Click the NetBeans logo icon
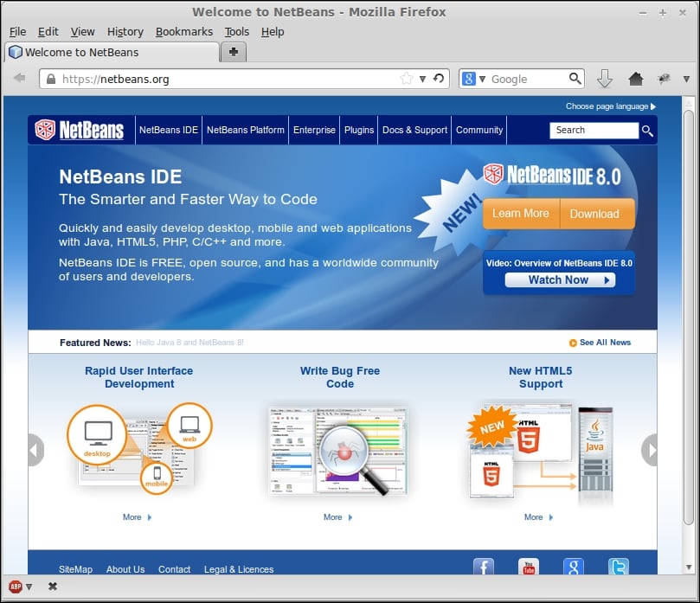This screenshot has width=700, height=603. tap(44, 128)
